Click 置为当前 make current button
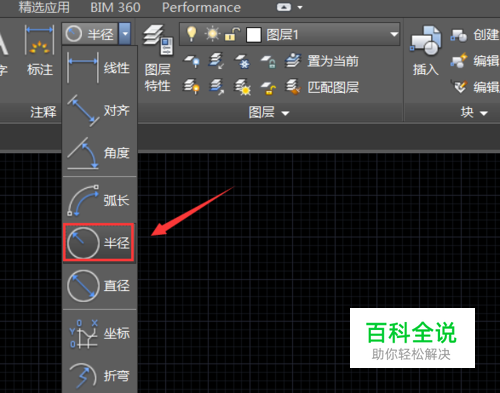Image resolution: width=500 pixels, height=393 pixels. pyautogui.click(x=322, y=61)
